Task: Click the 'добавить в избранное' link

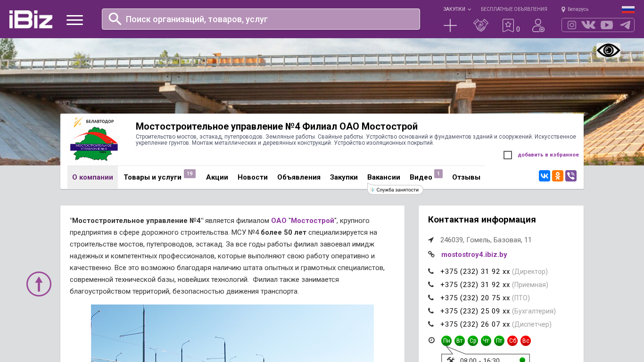Action: coord(548,155)
